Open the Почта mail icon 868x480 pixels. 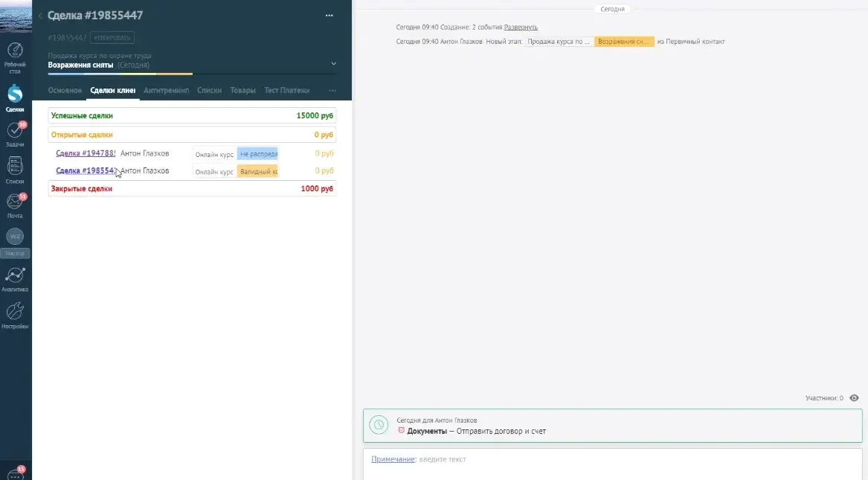pos(15,205)
